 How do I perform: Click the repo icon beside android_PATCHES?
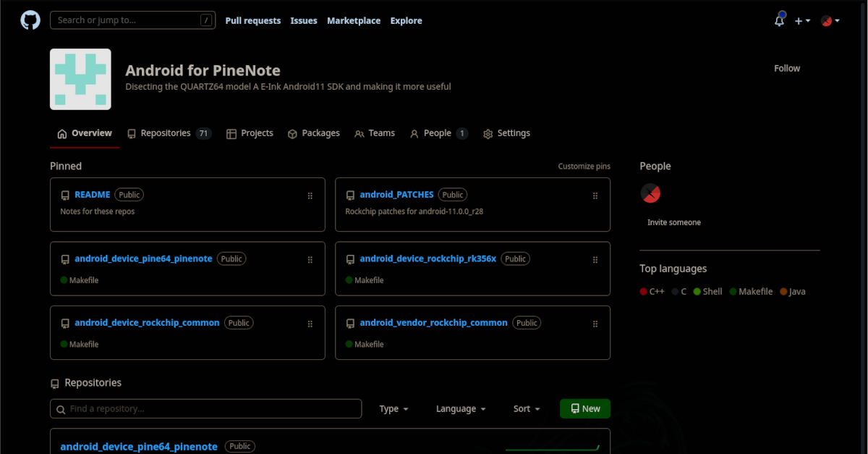tap(350, 196)
